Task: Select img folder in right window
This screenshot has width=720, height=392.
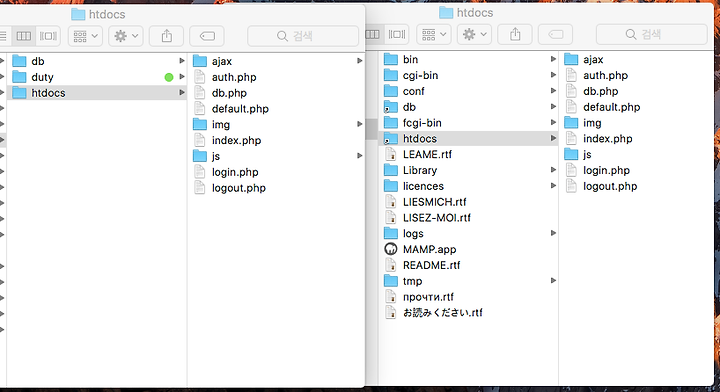Action: click(x=636, y=123)
